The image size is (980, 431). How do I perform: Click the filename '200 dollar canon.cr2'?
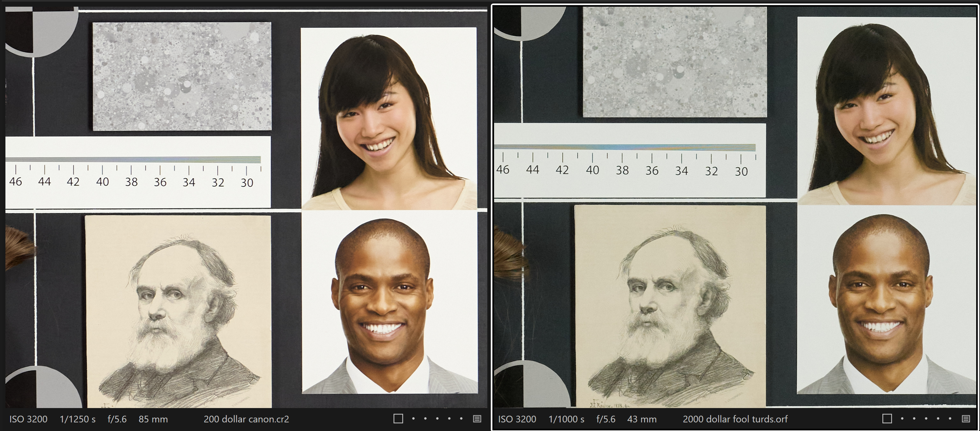(246, 419)
